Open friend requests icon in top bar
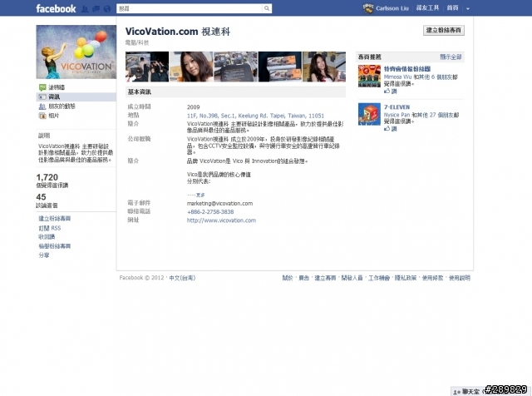 pos(85,9)
